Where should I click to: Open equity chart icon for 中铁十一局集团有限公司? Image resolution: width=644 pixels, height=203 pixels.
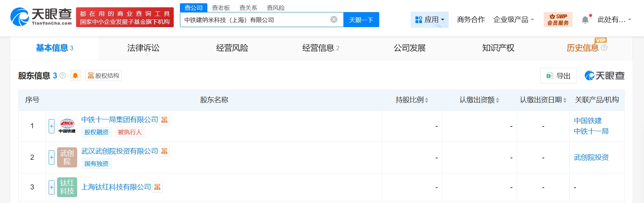(165, 120)
